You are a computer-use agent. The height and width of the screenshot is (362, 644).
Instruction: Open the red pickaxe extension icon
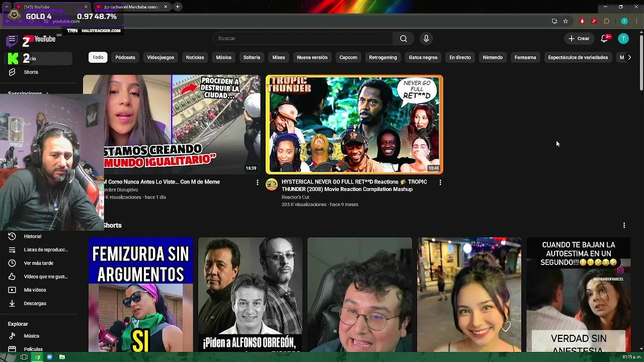[x=594, y=21]
